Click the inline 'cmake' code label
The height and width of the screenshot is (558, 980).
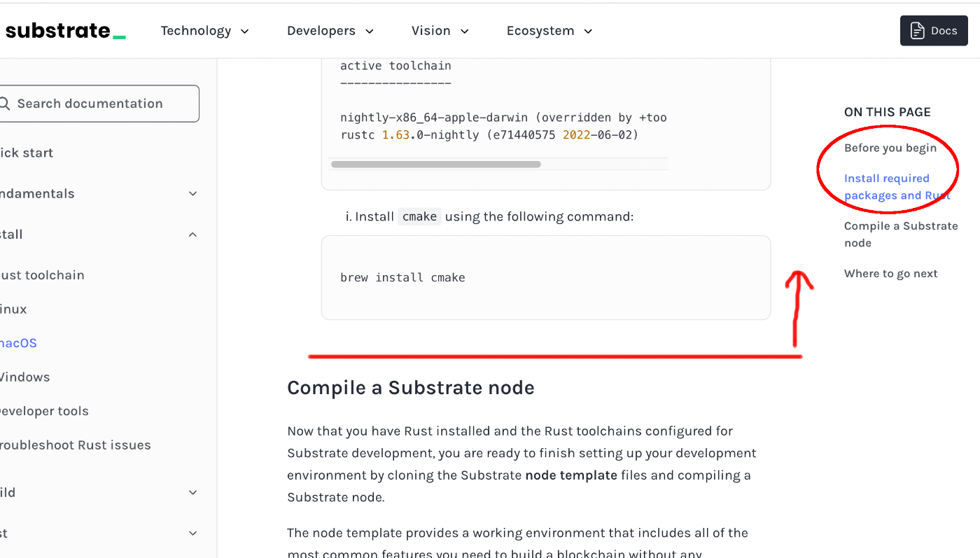click(420, 216)
